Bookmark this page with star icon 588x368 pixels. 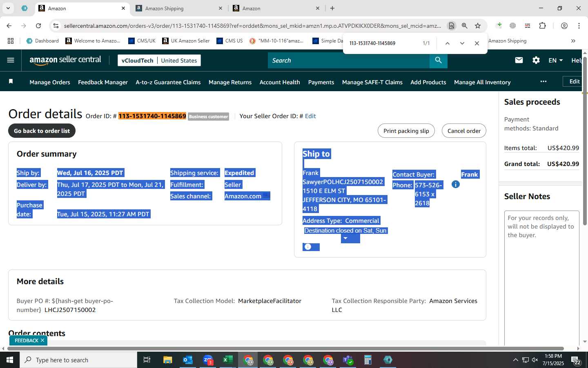pyautogui.click(x=478, y=26)
